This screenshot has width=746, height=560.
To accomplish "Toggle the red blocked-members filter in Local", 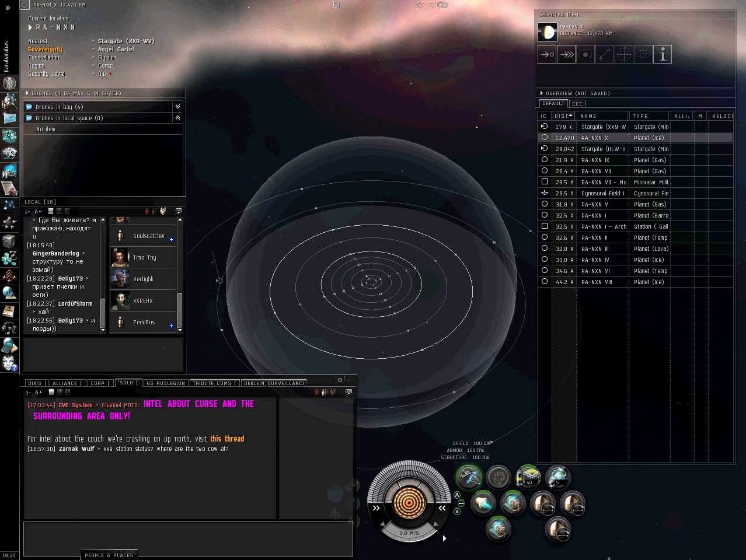I will point(147,211).
